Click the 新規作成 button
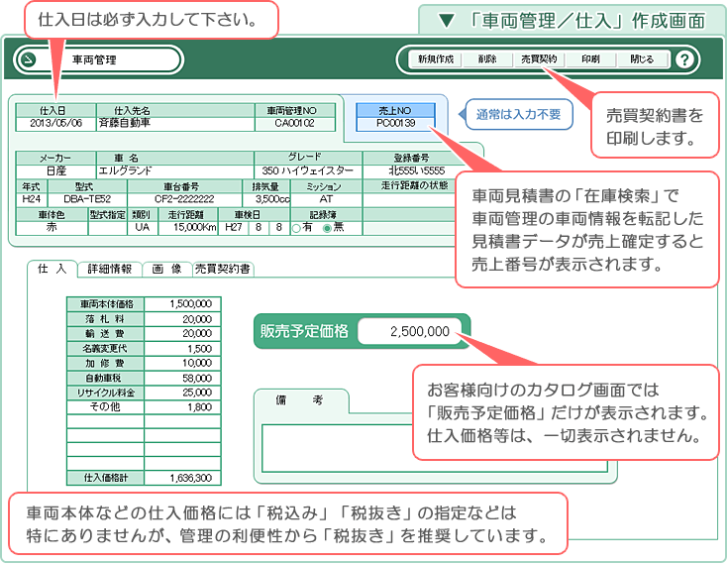 point(435,59)
